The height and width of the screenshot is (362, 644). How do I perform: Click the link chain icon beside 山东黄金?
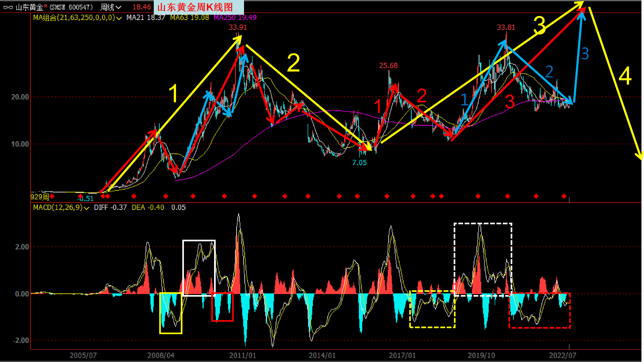tap(8, 7)
